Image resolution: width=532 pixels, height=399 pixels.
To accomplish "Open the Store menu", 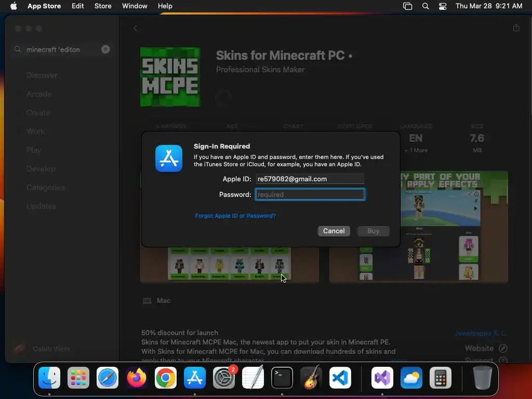I will click(103, 6).
